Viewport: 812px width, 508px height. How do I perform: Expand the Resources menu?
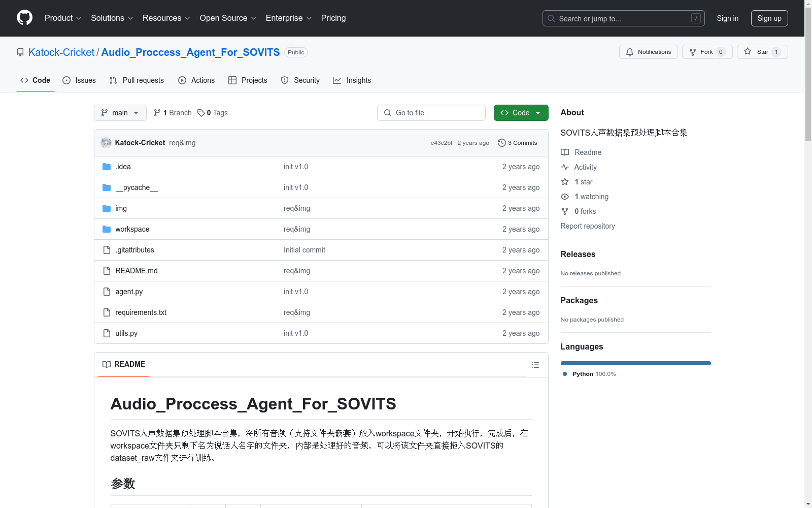[166, 18]
